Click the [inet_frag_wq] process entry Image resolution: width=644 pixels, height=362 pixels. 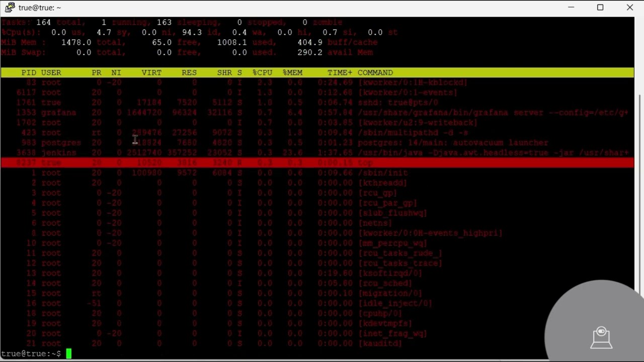(x=392, y=334)
